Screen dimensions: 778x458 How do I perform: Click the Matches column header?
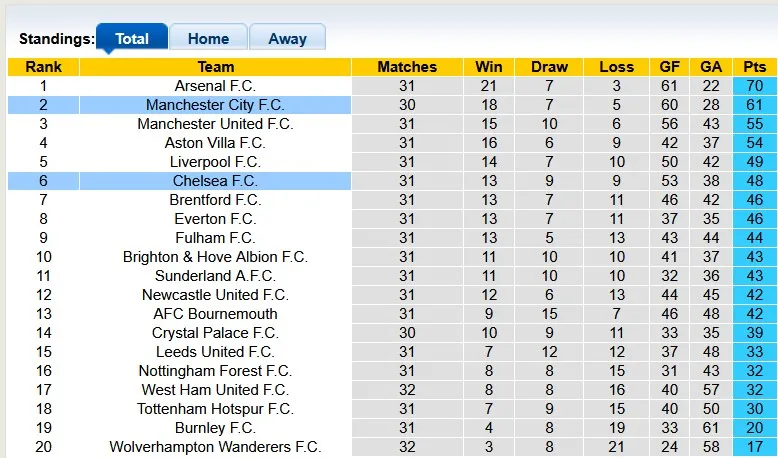pyautogui.click(x=407, y=67)
